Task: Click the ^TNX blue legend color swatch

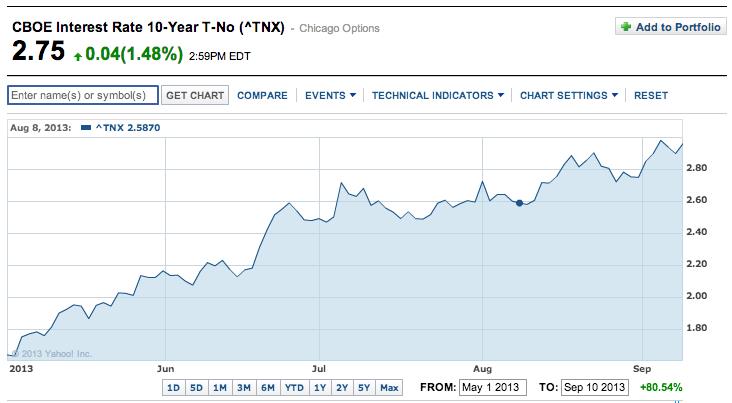Action: (86, 127)
